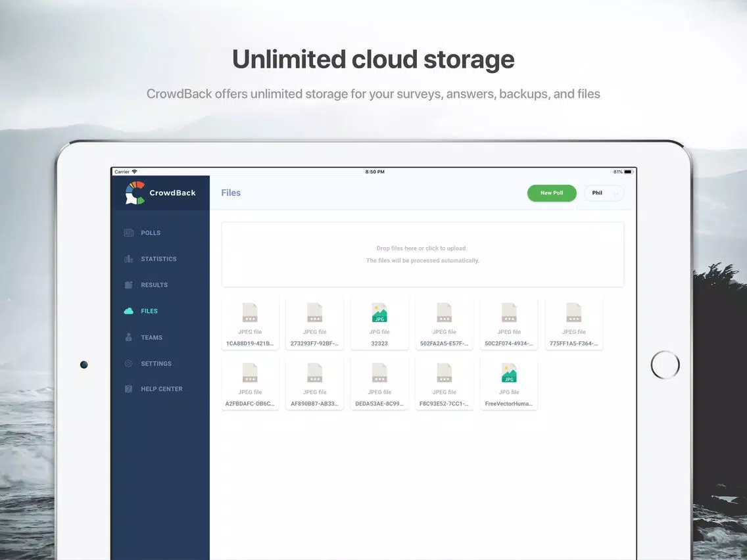Click the file name FreeVectorHuma...
The width and height of the screenshot is (747, 560).
coord(509,404)
